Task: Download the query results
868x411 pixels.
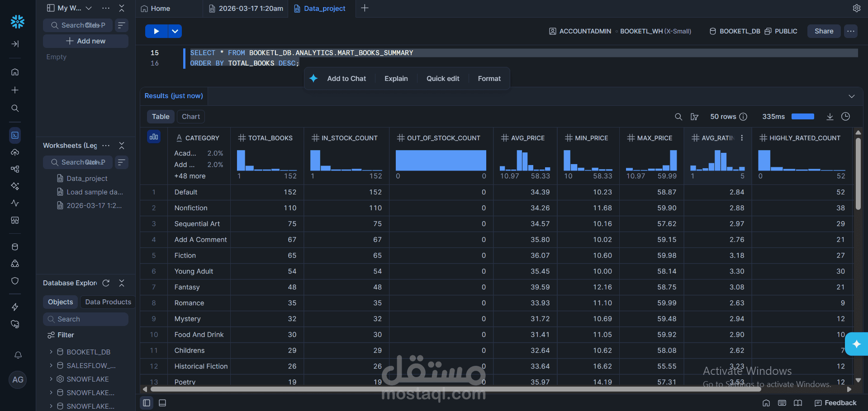Action: (830, 116)
